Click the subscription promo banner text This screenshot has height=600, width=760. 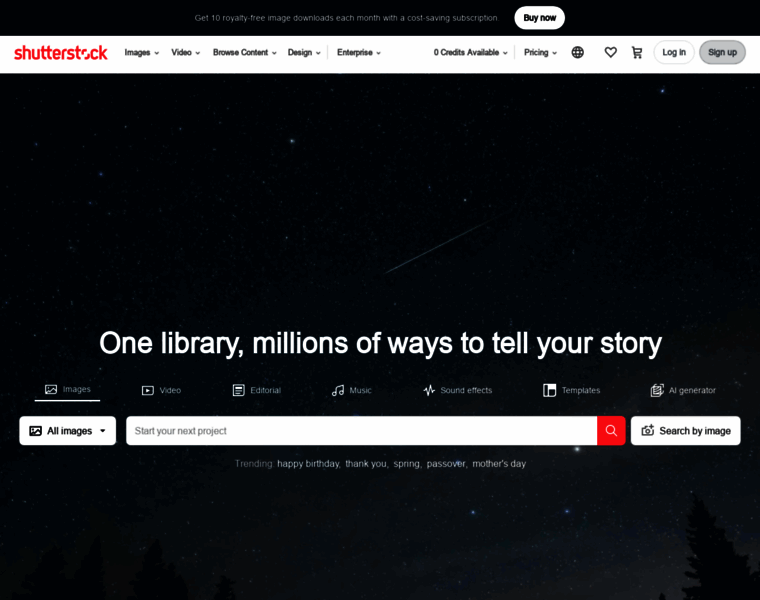click(346, 18)
